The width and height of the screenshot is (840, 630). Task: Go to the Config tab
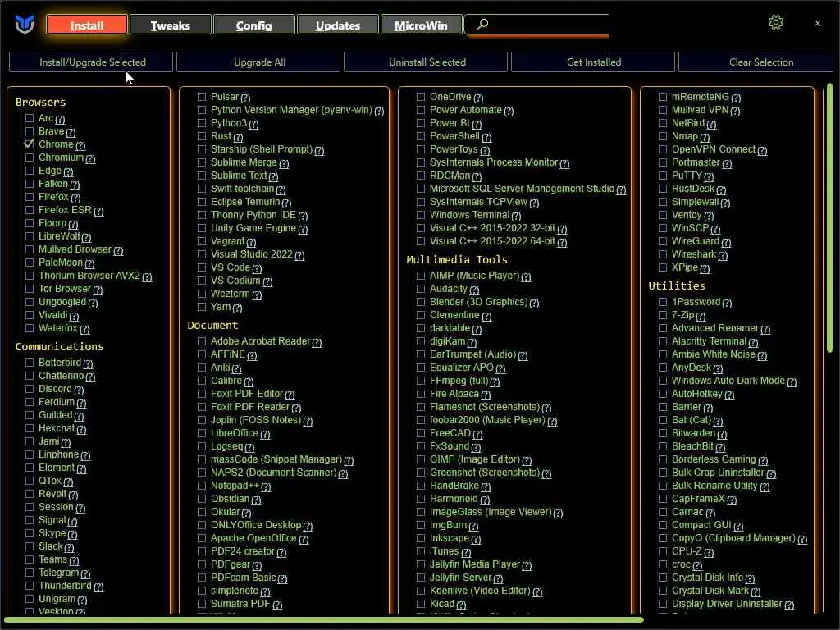tap(254, 25)
